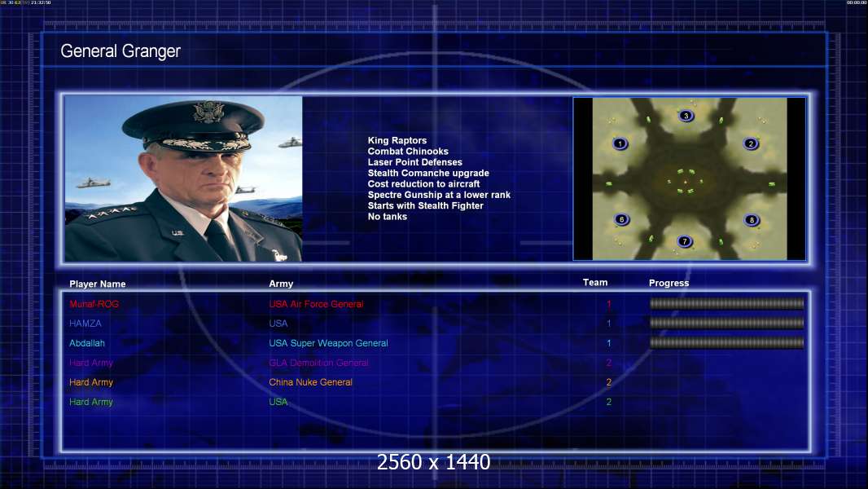Click King Raptors ability line

pos(397,141)
